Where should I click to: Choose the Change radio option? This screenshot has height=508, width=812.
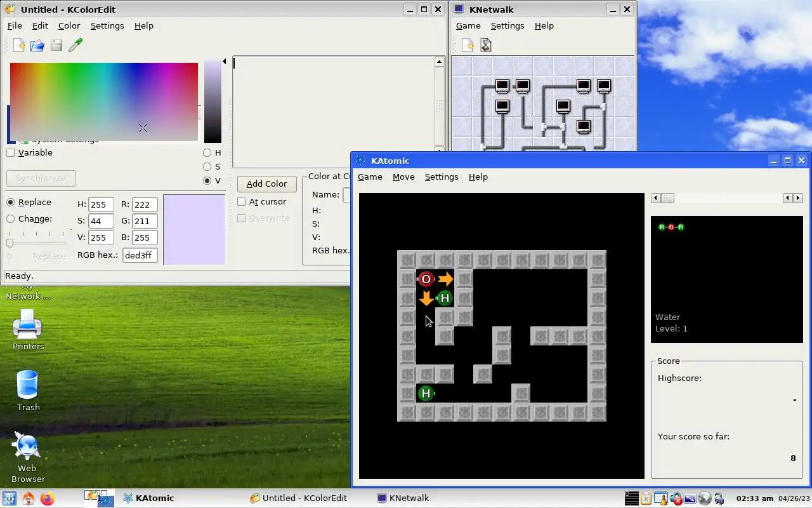(10, 218)
